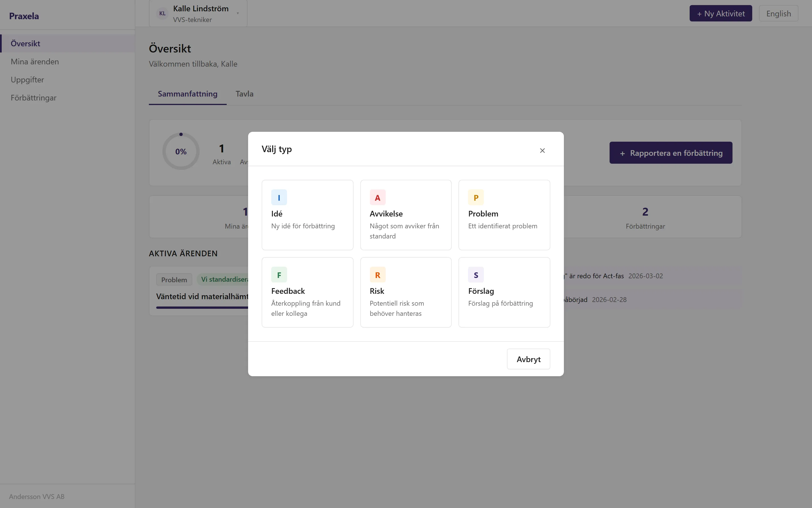Viewport: 812px width, 508px height.
Task: Click the Praxela logo
Action: point(24,16)
